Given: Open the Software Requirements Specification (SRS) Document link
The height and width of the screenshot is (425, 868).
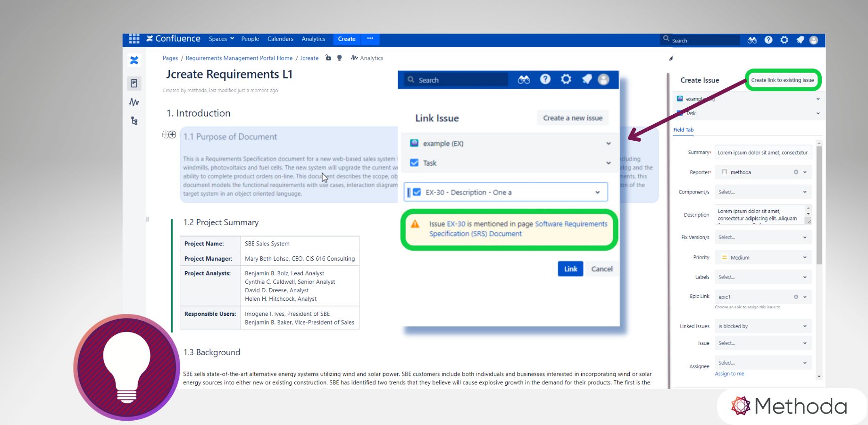Looking at the screenshot, I should [x=518, y=229].
